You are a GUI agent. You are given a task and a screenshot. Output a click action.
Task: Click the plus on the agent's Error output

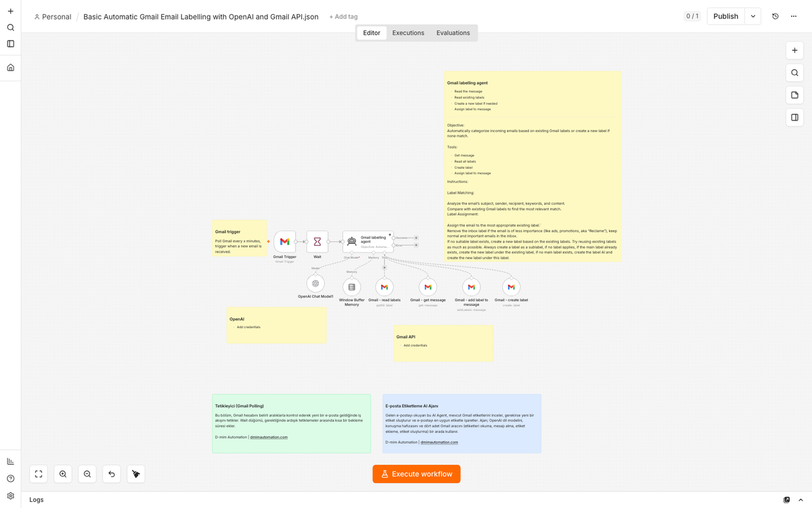pyautogui.click(x=416, y=245)
